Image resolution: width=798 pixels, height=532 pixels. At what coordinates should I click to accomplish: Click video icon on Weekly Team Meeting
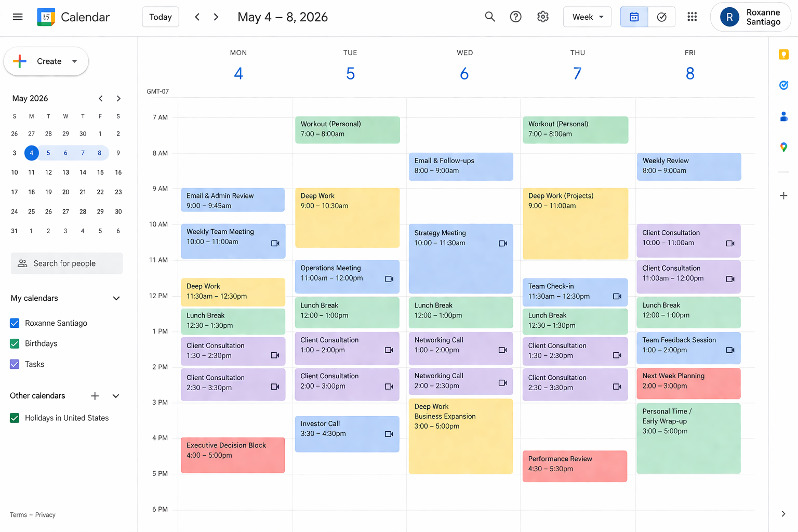(x=275, y=243)
